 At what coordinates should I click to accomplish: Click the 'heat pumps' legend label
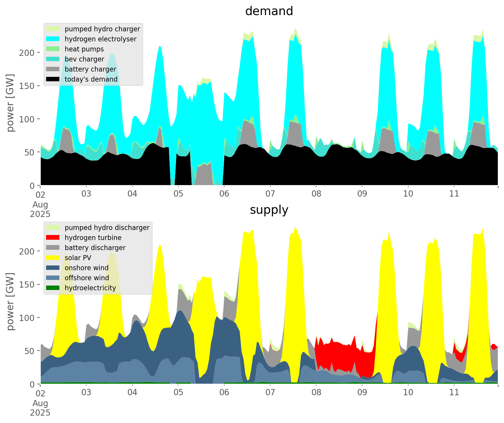[84, 49]
